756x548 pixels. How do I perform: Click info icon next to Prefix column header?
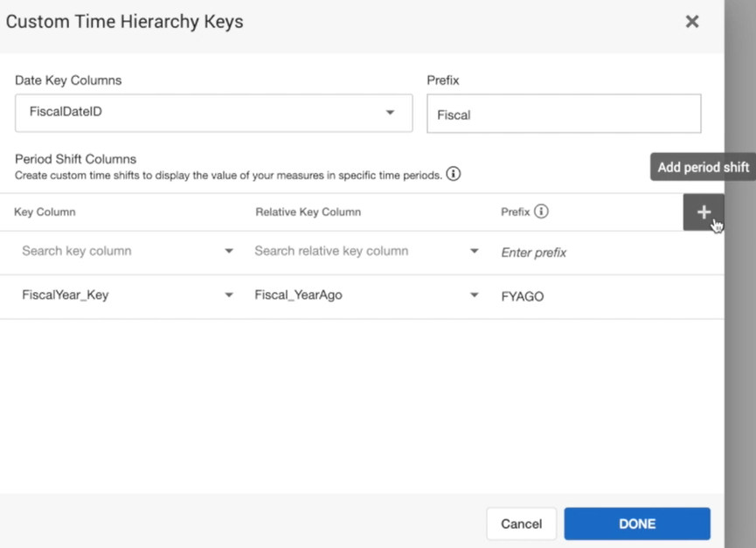tap(541, 212)
